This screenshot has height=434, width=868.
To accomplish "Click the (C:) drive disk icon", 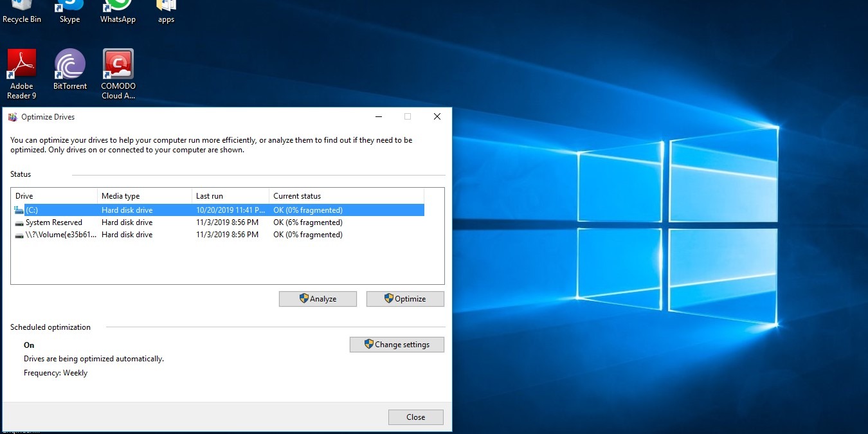I will (19, 210).
